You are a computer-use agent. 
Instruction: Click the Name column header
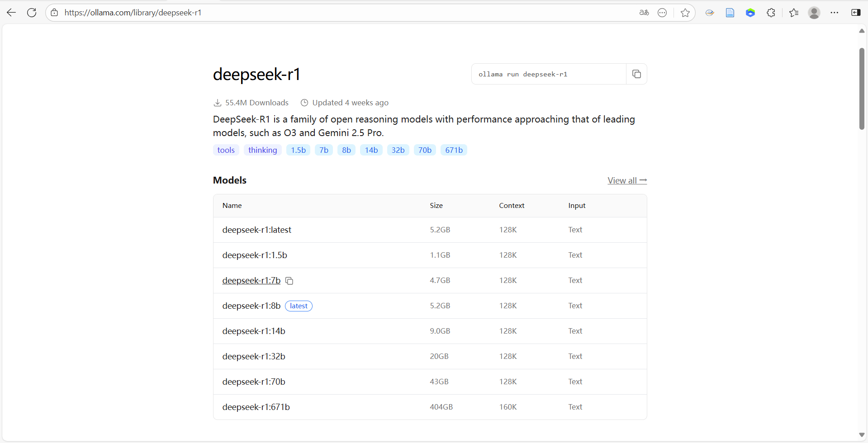[232, 206]
